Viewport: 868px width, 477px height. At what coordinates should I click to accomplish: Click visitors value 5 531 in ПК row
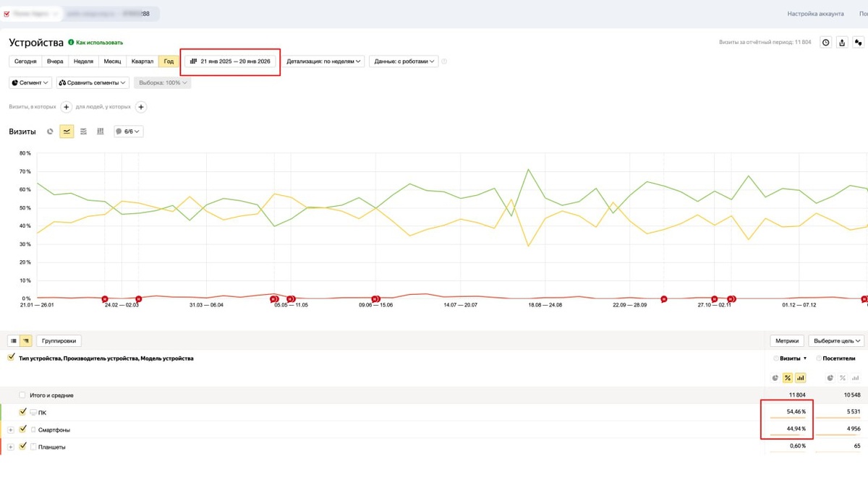coord(853,412)
